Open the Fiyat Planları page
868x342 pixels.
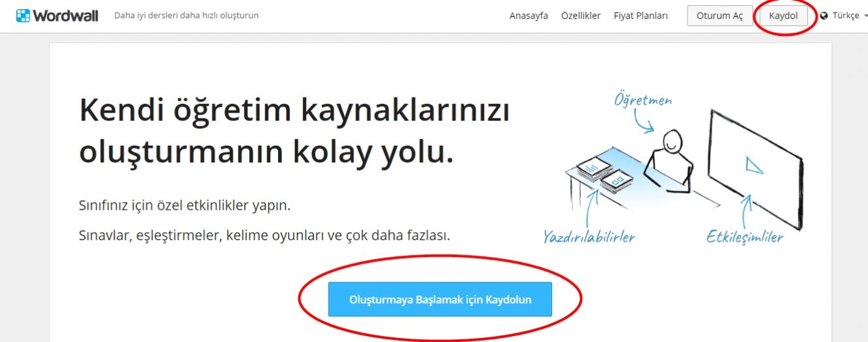[x=640, y=16]
